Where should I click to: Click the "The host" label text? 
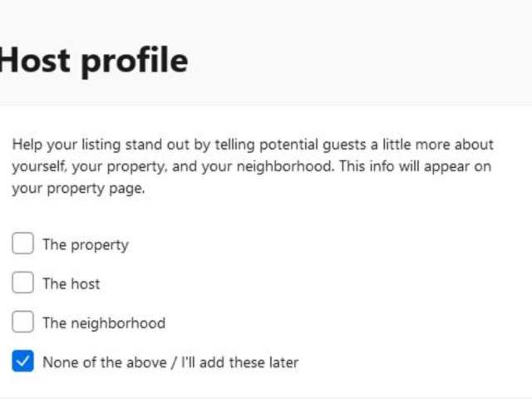click(x=71, y=283)
